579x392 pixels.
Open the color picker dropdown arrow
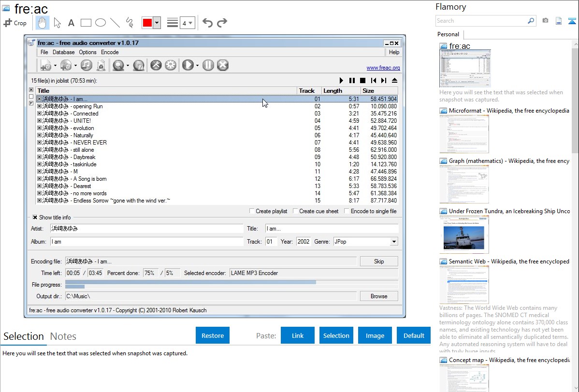click(157, 23)
